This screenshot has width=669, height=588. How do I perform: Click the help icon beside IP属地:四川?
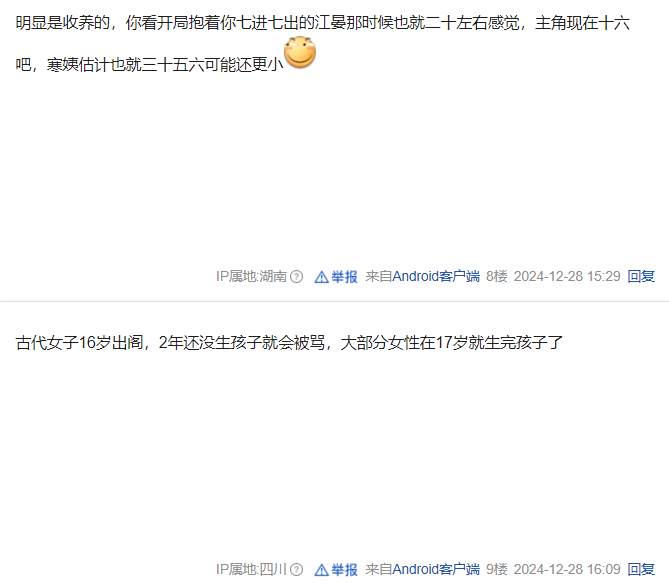(296, 570)
